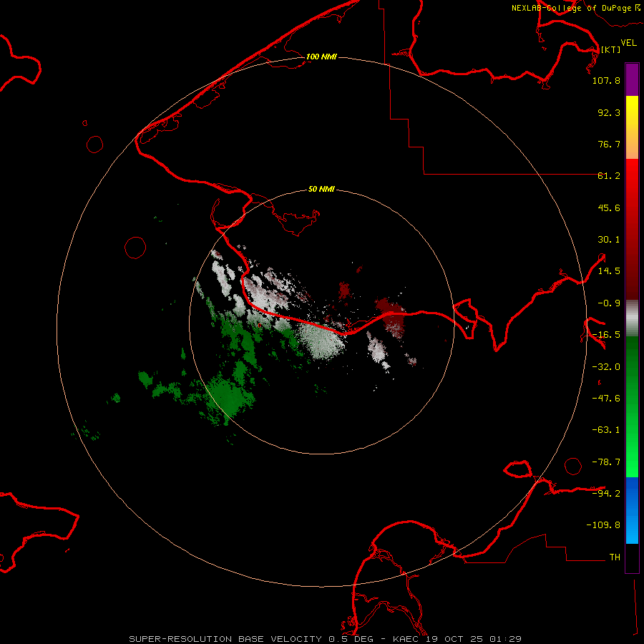The height and width of the screenshot is (644, 644).
Task: Click the 100 NMI range ring label
Action: pos(321,57)
